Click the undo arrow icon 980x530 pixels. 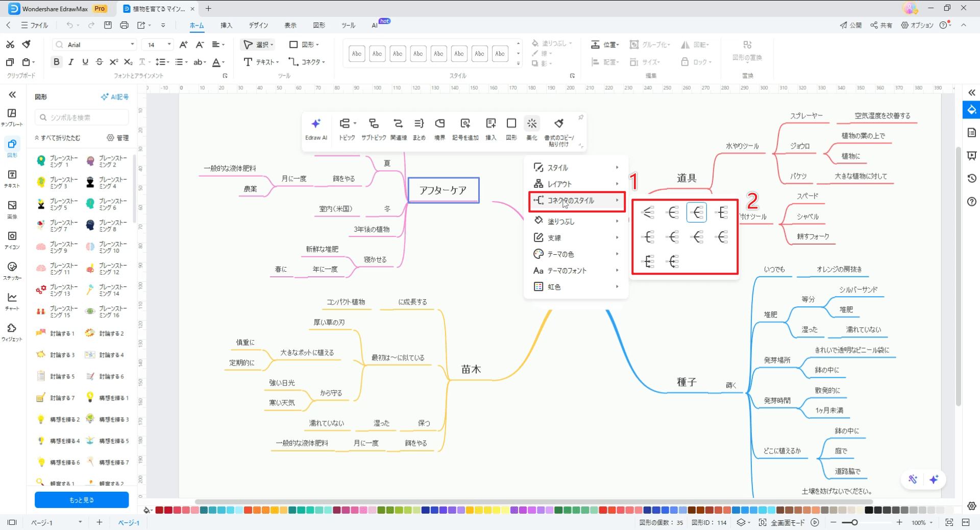[x=69, y=25]
